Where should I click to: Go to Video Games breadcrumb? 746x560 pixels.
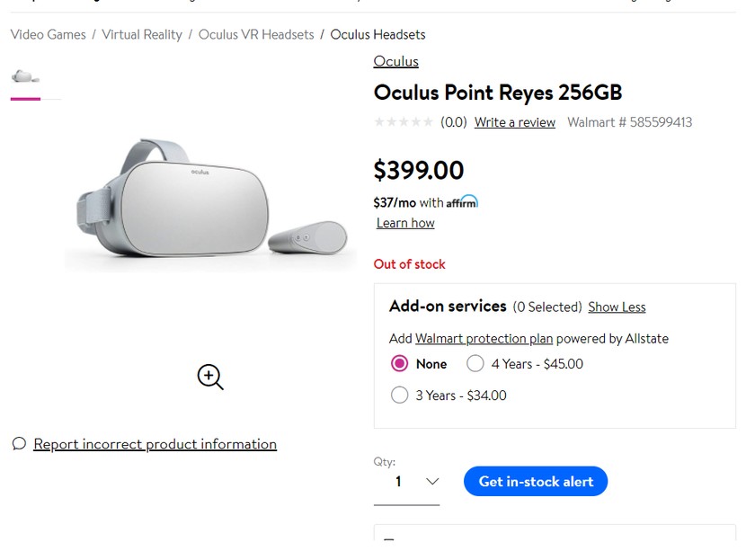click(x=48, y=34)
